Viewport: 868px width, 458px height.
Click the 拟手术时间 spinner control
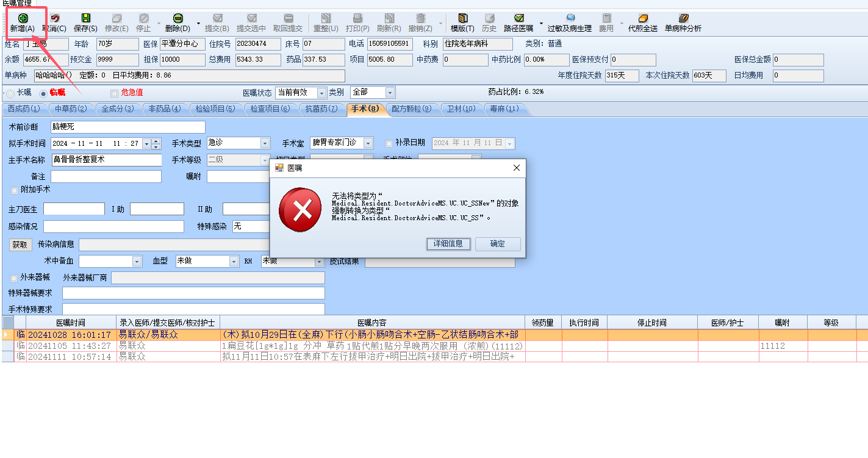coord(156,144)
